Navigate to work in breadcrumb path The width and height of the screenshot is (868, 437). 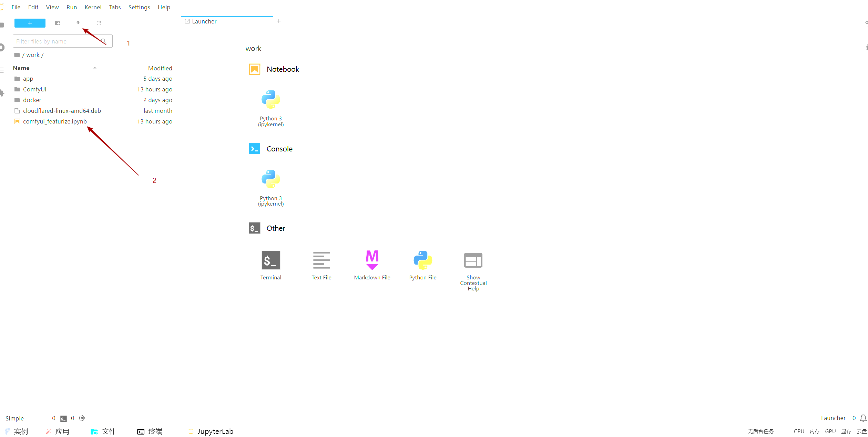tap(33, 55)
